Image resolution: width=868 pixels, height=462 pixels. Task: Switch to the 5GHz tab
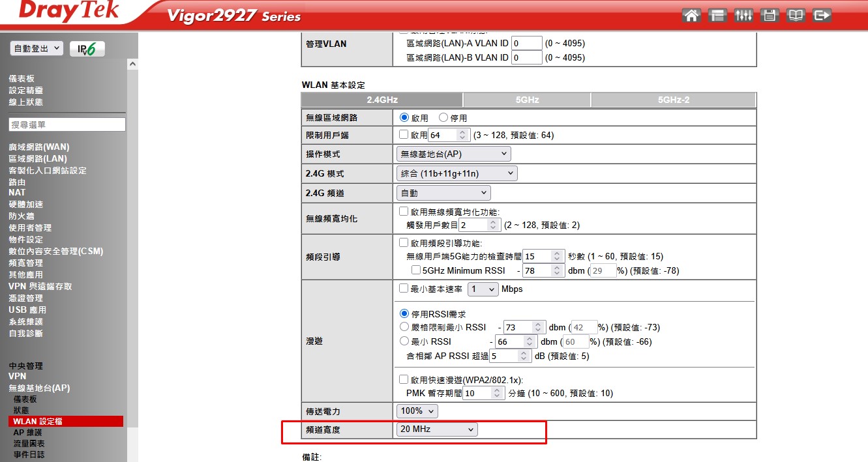click(526, 100)
